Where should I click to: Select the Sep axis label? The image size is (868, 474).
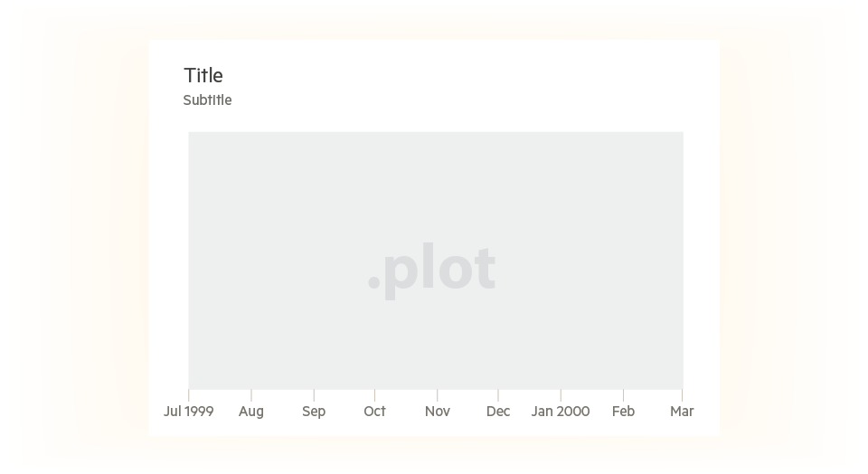coord(314,412)
